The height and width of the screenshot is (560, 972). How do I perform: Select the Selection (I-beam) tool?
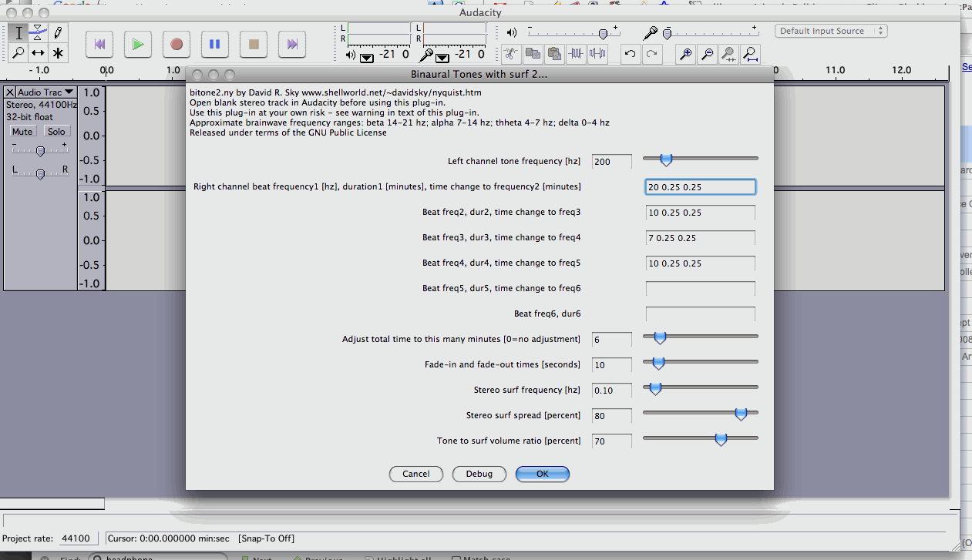(x=18, y=32)
